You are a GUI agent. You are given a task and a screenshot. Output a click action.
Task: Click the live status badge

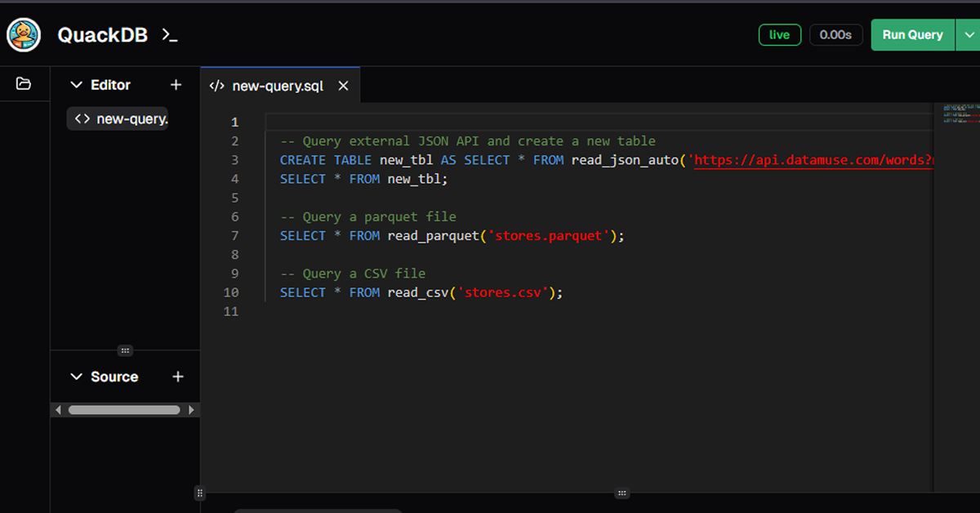779,35
